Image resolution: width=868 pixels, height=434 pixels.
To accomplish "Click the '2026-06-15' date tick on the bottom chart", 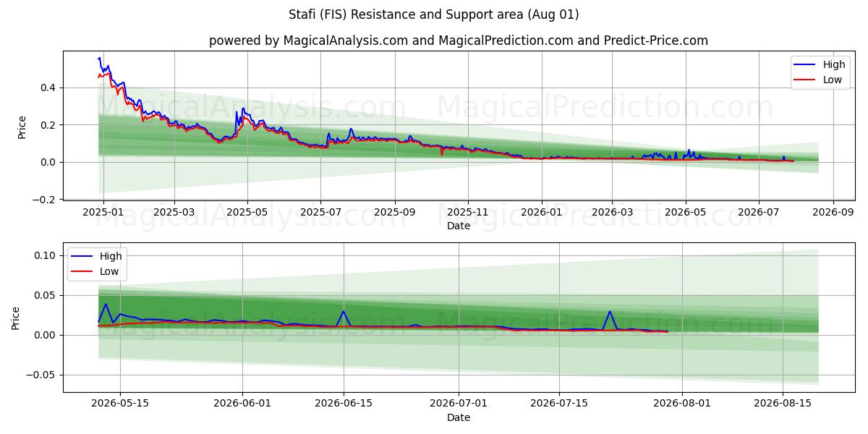I will [343, 404].
